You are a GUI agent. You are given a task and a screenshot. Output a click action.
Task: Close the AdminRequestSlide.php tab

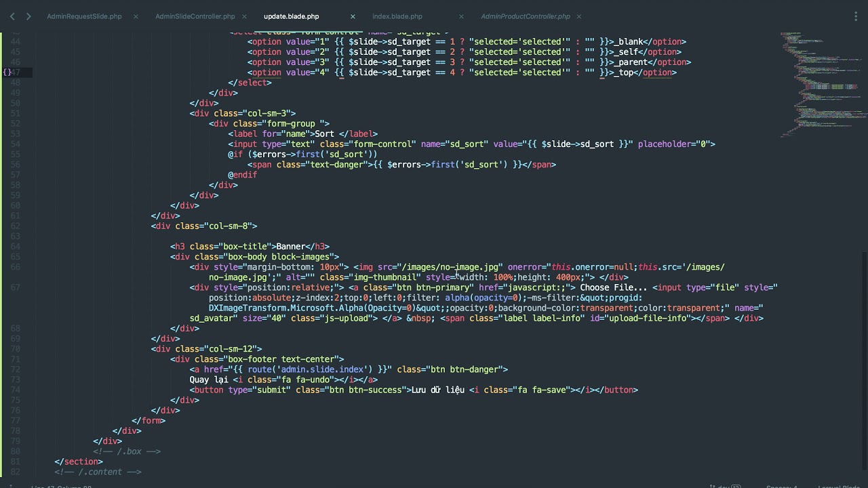coord(136,16)
